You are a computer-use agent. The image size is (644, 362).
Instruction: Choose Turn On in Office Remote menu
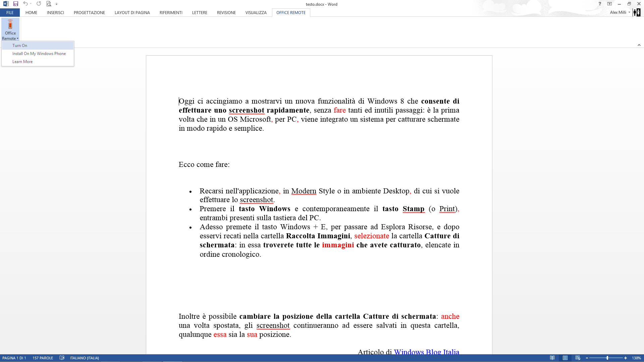38,45
